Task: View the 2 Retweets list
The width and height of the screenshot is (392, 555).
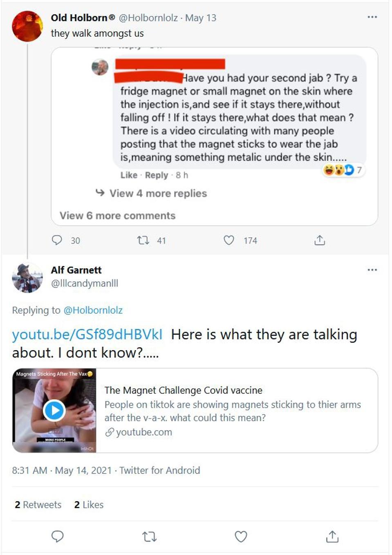Action: click(x=38, y=505)
